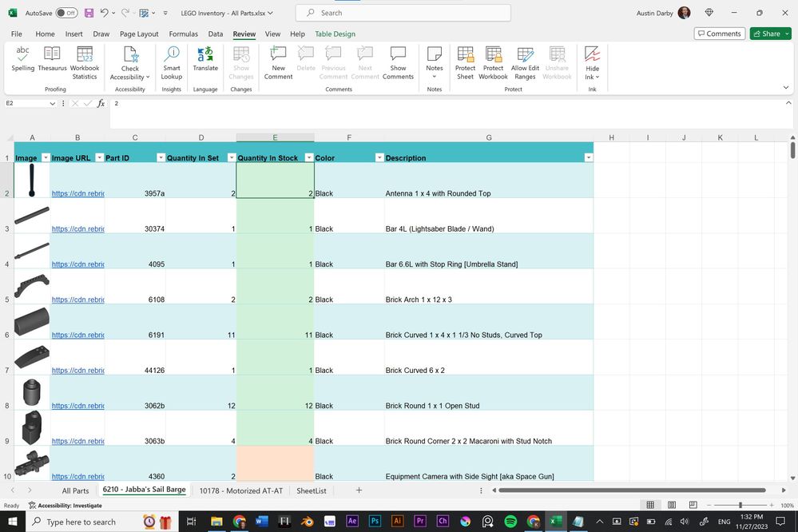Add a new sheet with plus button
The height and width of the screenshot is (532, 798).
click(359, 490)
